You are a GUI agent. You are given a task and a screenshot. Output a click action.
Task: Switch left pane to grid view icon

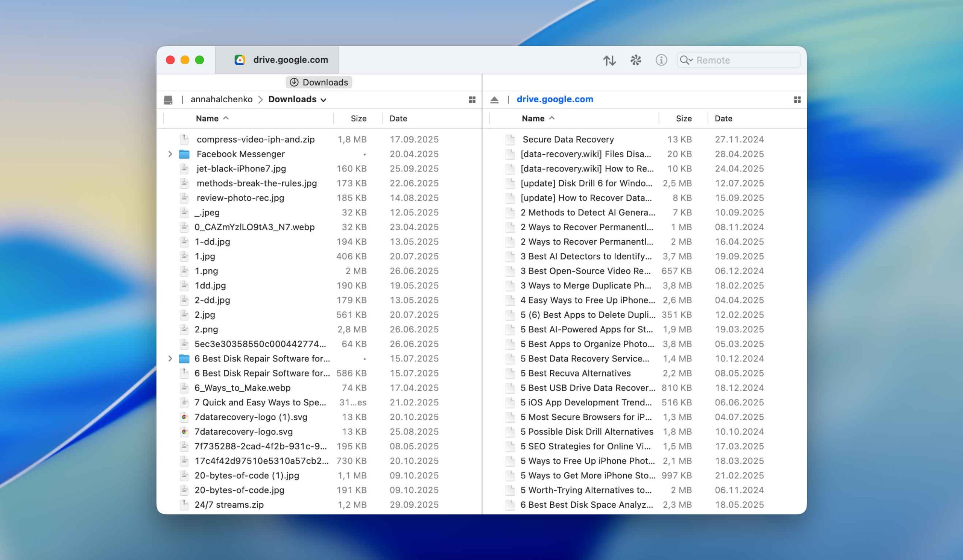(472, 100)
